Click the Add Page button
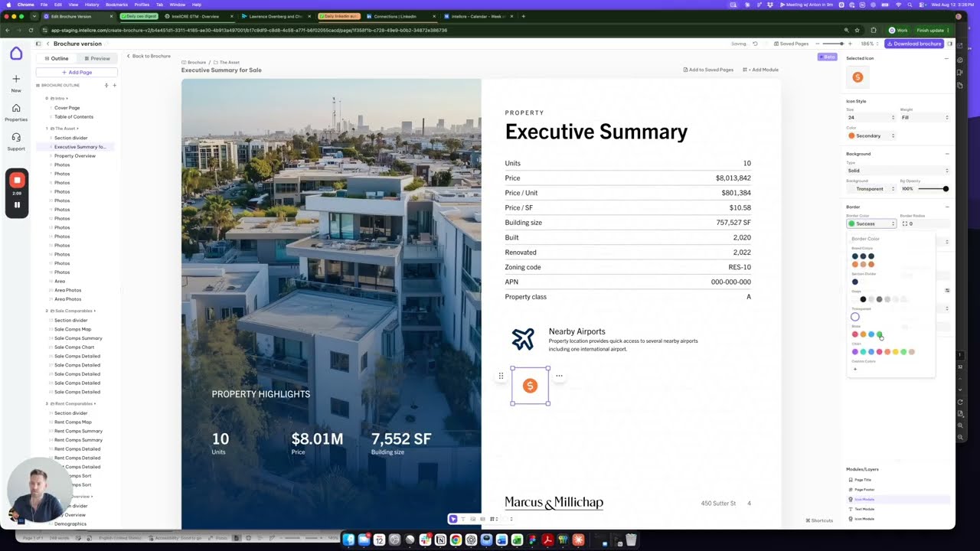The width and height of the screenshot is (980, 551). (77, 72)
